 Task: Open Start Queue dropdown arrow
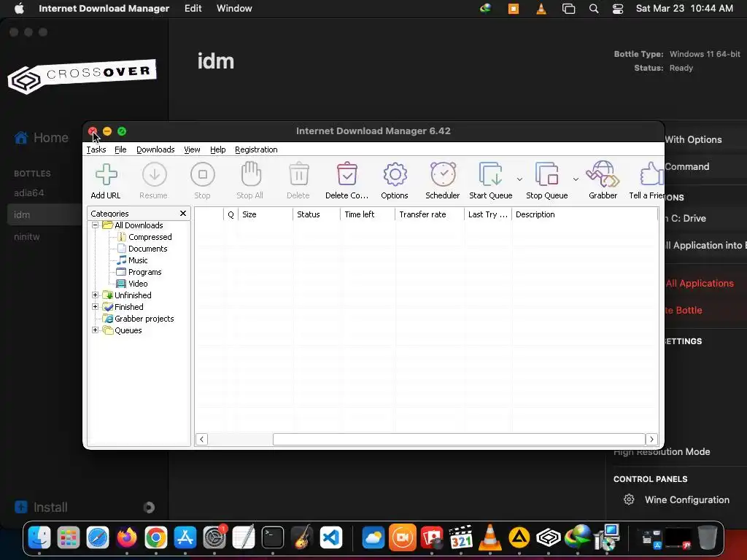pyautogui.click(x=519, y=179)
